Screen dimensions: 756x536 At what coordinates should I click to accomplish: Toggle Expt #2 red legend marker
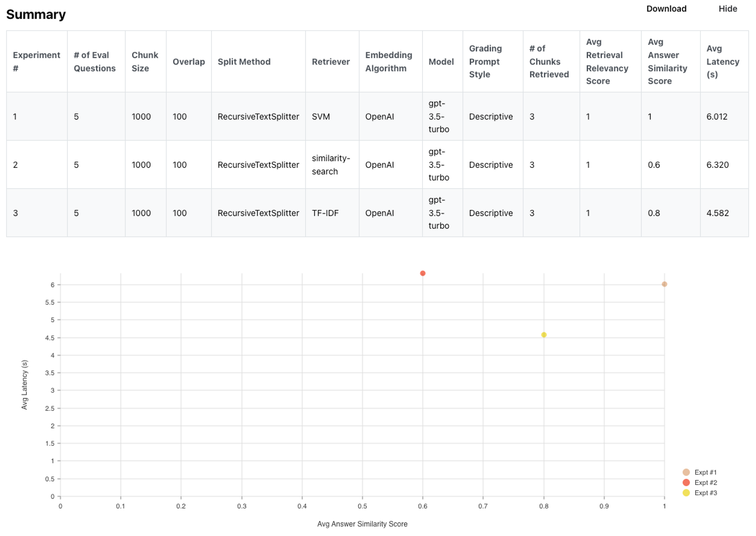pos(686,482)
